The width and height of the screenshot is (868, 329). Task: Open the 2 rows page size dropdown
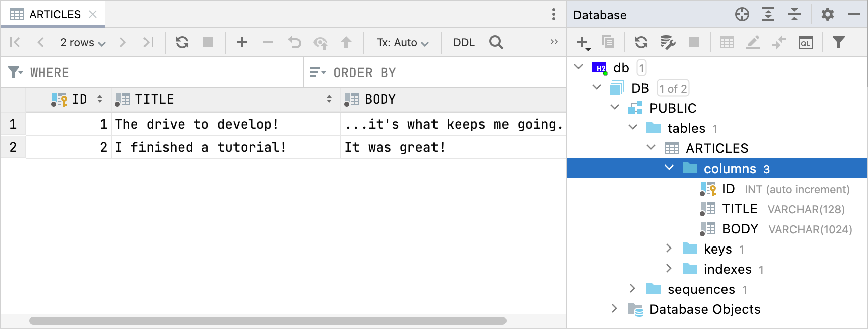coord(83,43)
